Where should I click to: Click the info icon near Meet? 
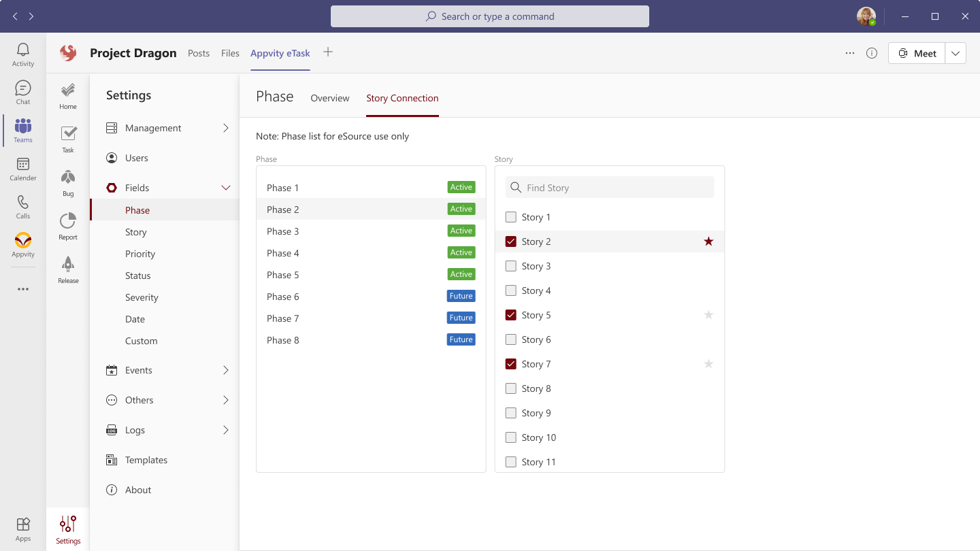(x=872, y=53)
